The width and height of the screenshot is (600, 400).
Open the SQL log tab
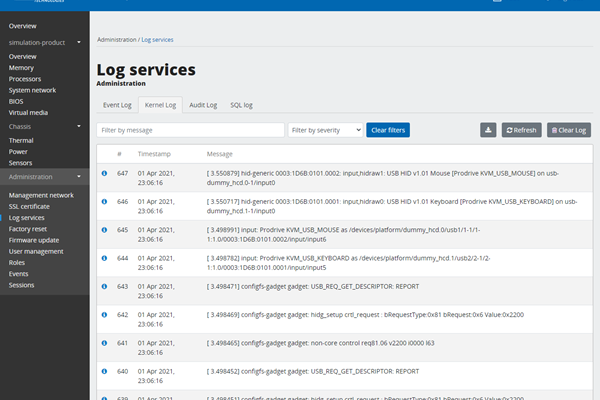241,105
